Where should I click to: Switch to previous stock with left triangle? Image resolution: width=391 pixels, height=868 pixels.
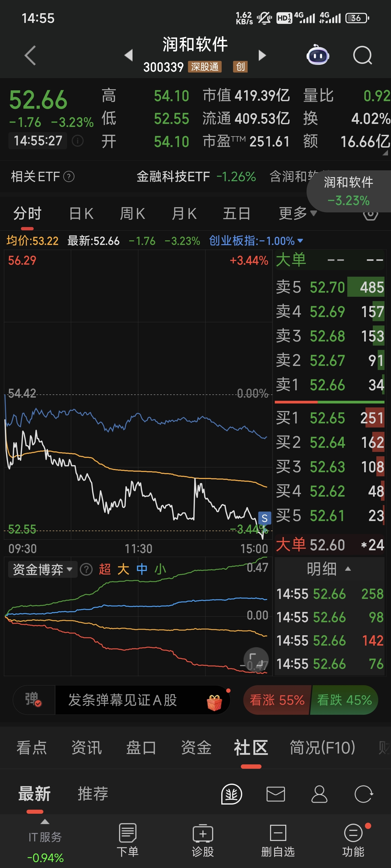point(128,55)
